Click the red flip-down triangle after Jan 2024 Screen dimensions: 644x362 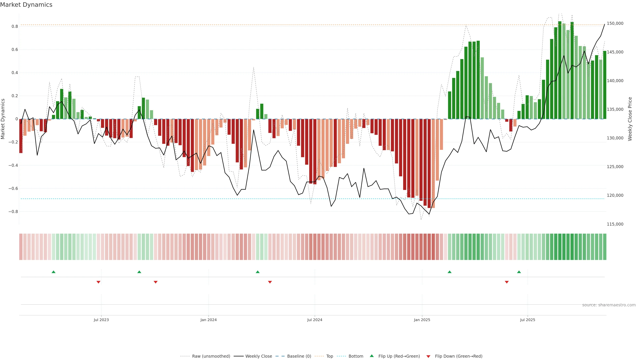270,282
